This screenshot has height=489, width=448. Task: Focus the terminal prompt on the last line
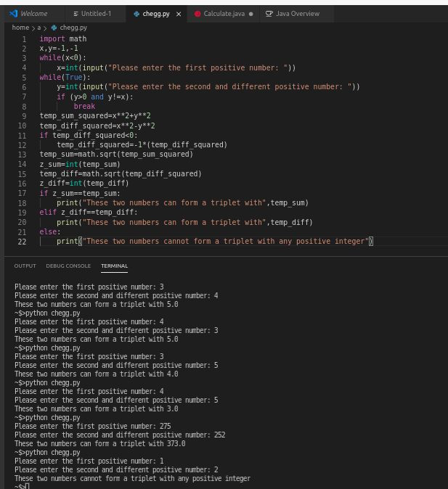(28, 485)
